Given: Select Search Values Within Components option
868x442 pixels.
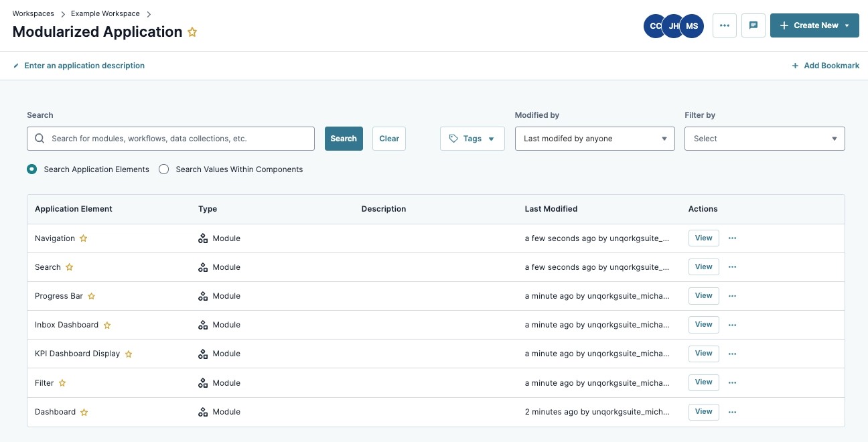Looking at the screenshot, I should click(163, 169).
